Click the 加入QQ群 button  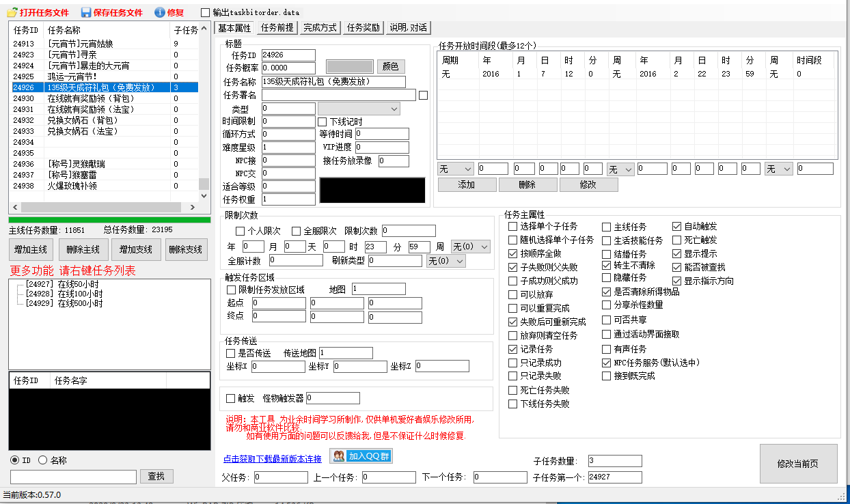point(361,456)
